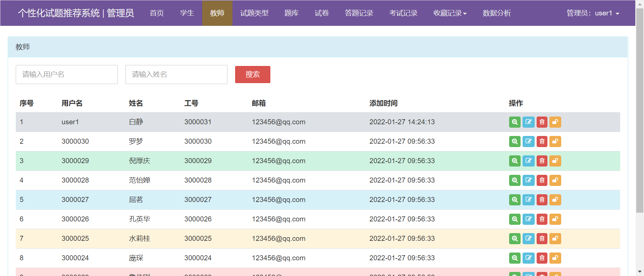
Task: Click the unlock icon for 孔英华
Action: click(x=555, y=219)
